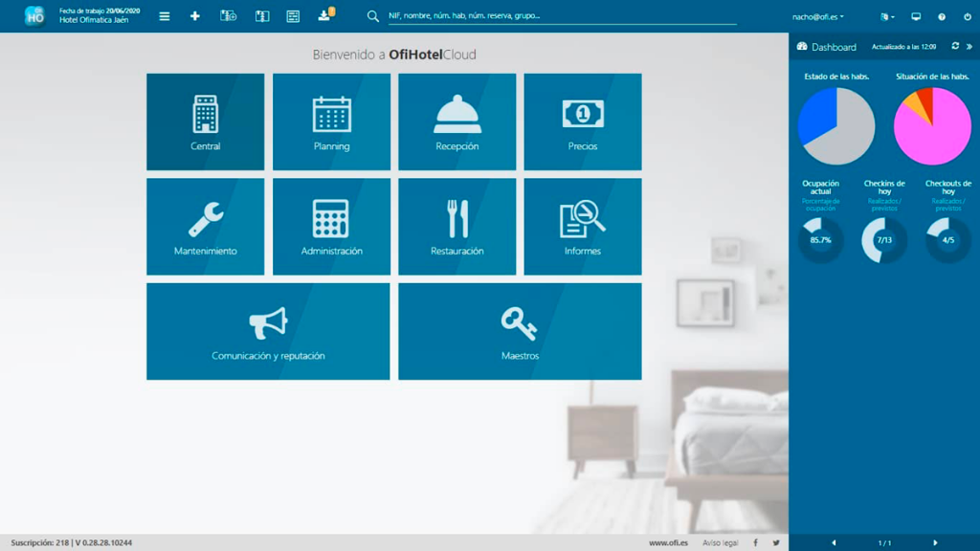Open the Maestros tile

(x=520, y=331)
